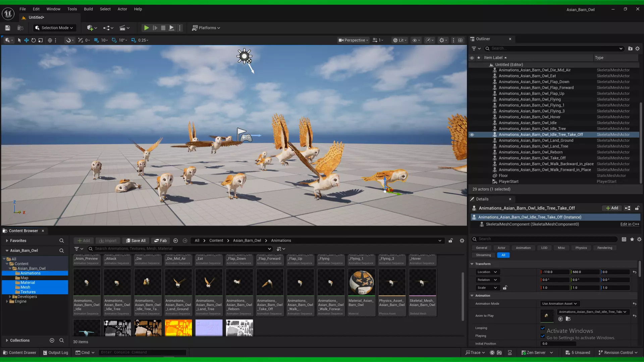Toggle the Looping checkbox
The image size is (644, 362).
[543, 328]
